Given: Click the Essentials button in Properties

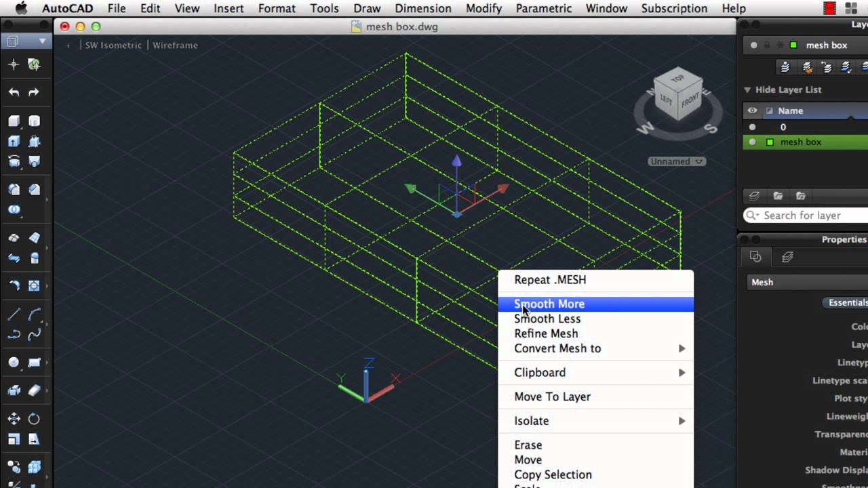Looking at the screenshot, I should pos(846,303).
